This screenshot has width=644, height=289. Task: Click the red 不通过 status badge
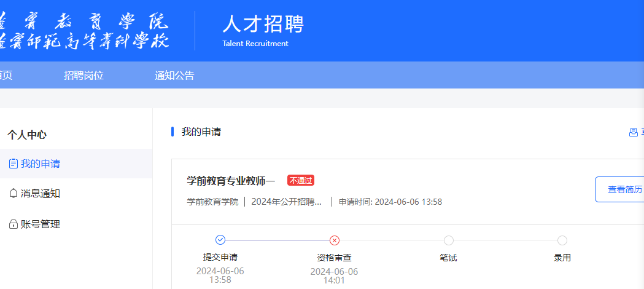point(301,181)
